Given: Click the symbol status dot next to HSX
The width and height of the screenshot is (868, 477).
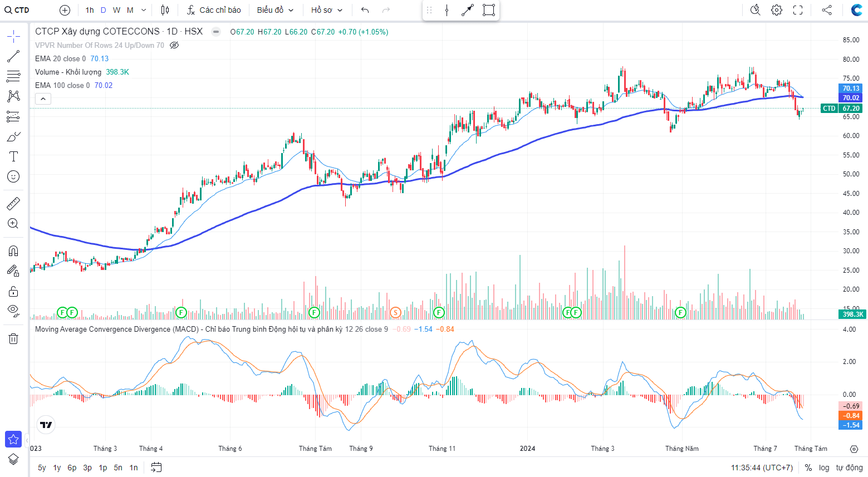Looking at the screenshot, I should tap(216, 32).
